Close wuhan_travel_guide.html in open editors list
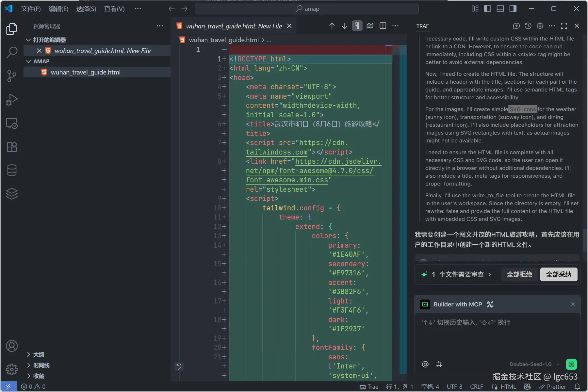 point(39,51)
